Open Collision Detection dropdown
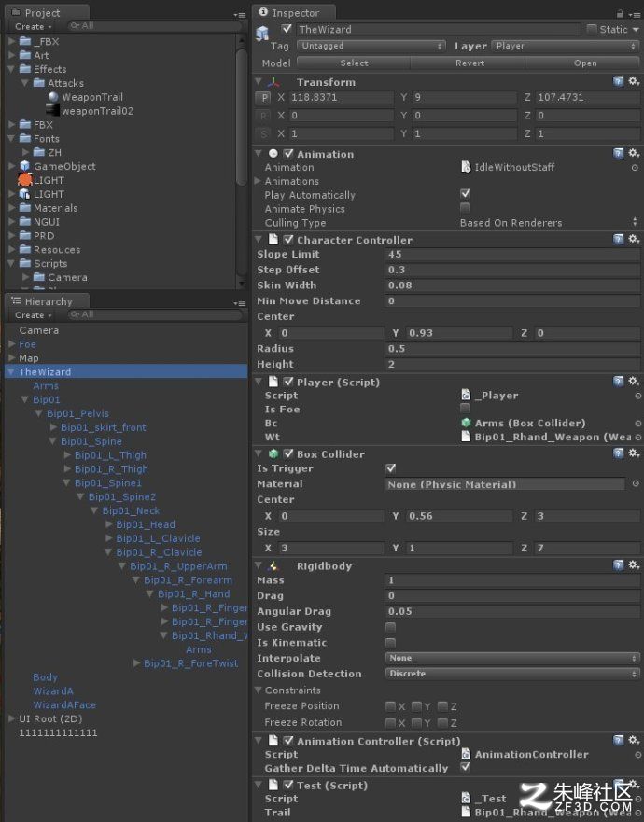Image resolution: width=644 pixels, height=822 pixels. point(512,674)
